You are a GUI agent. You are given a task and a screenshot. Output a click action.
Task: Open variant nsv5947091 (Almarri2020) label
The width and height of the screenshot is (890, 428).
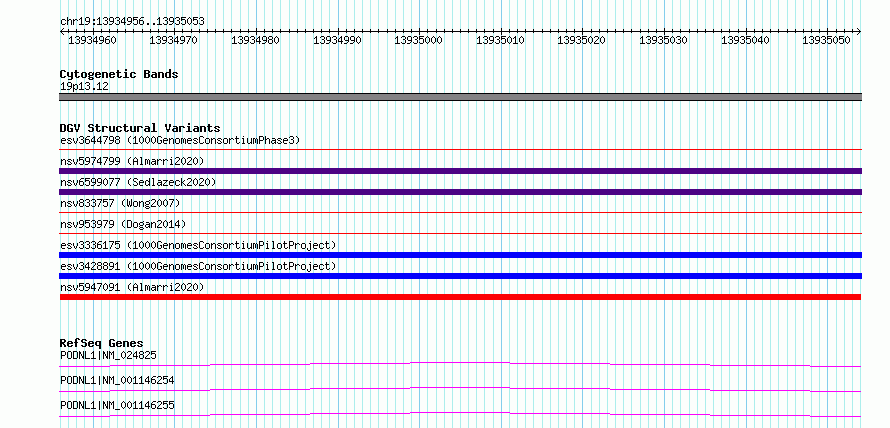tap(132, 287)
